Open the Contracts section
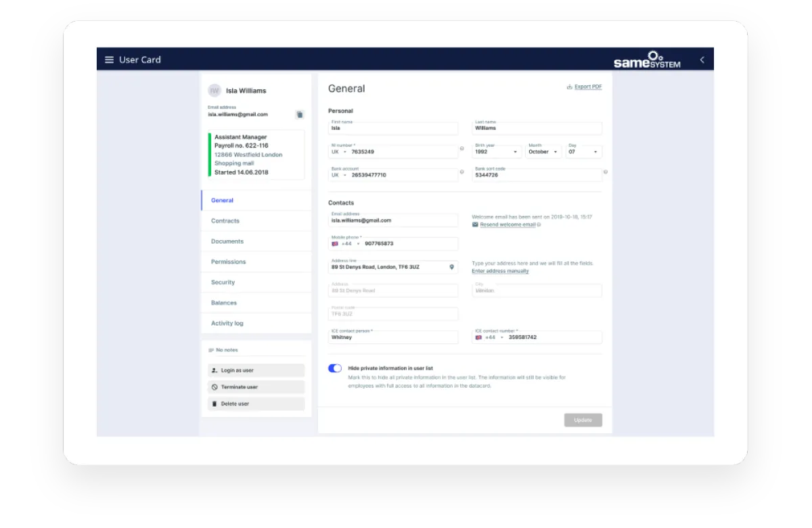The width and height of the screenshot is (812, 528). tap(256, 221)
